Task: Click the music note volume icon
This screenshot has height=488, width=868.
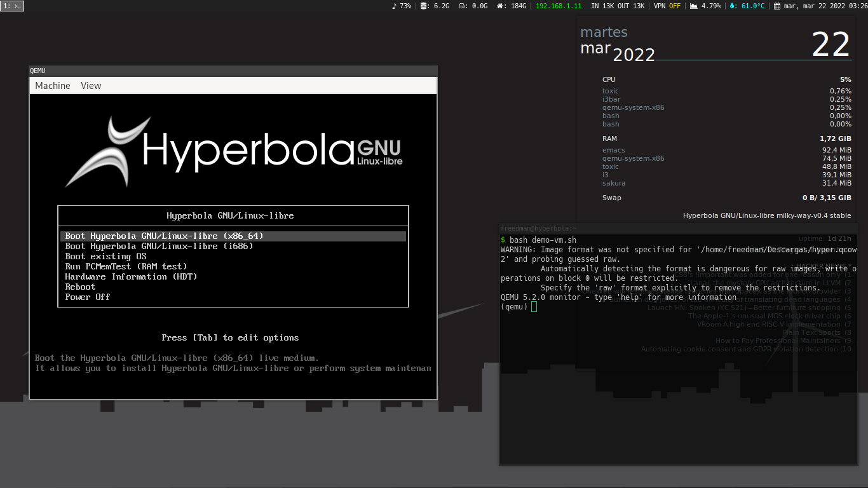Action: point(394,6)
